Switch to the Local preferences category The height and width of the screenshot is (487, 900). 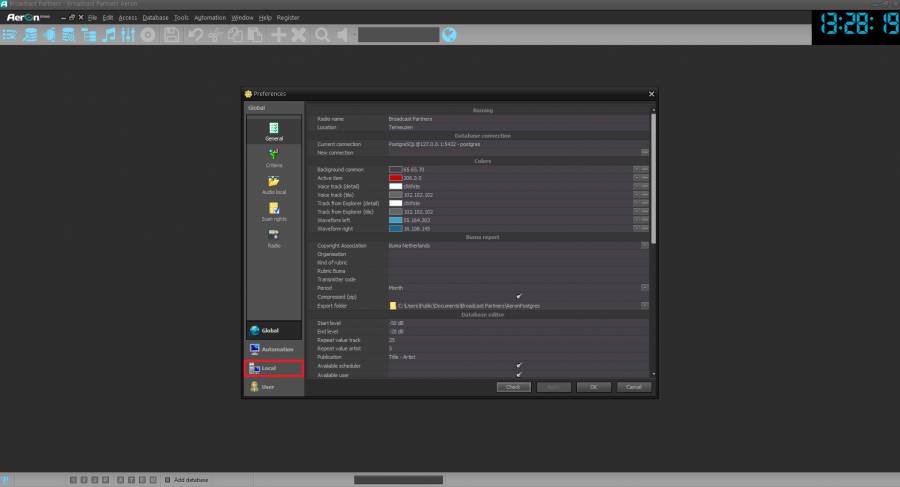tap(273, 368)
